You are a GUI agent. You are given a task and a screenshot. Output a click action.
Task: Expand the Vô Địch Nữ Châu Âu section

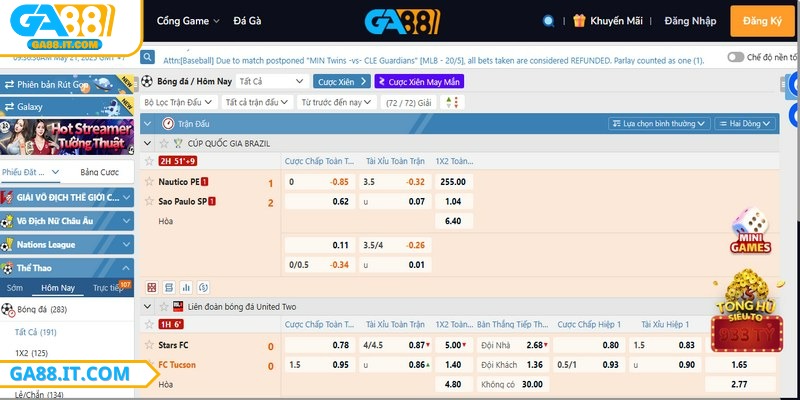(x=67, y=221)
